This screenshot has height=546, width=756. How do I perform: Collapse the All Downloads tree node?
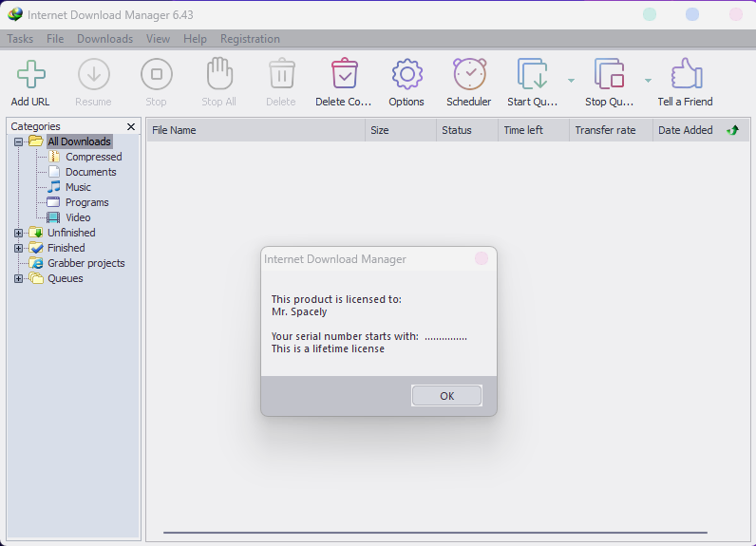[x=18, y=141]
